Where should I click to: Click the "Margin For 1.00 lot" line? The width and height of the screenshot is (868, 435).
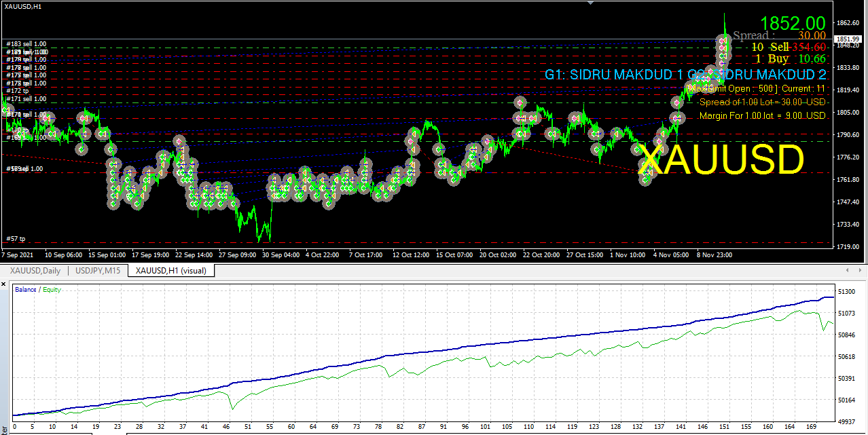763,115
